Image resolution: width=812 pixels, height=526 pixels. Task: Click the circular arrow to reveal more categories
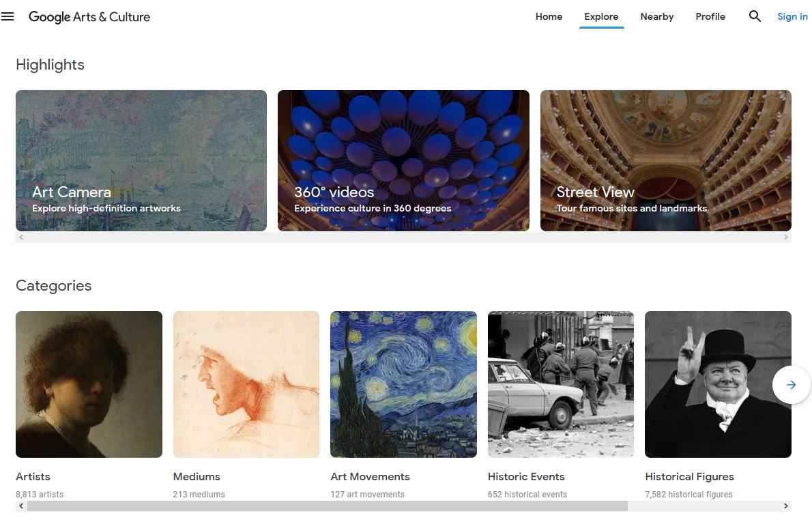(791, 385)
